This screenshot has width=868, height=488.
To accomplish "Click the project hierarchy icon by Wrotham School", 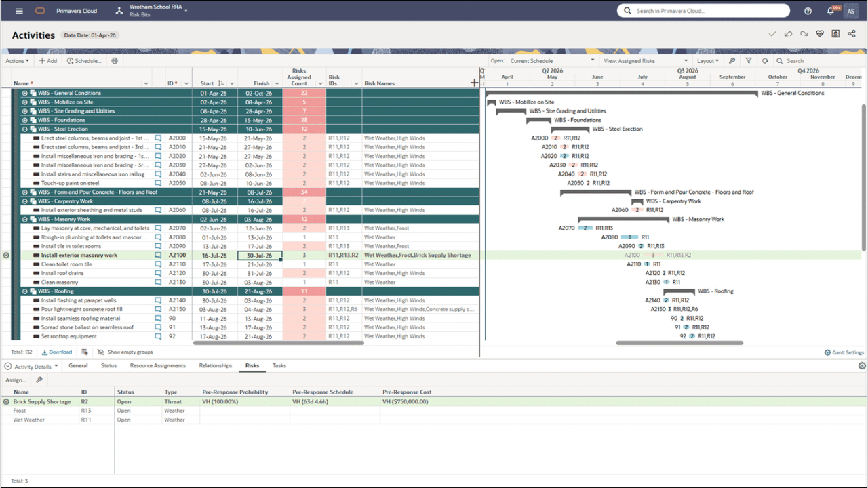I will click(119, 11).
